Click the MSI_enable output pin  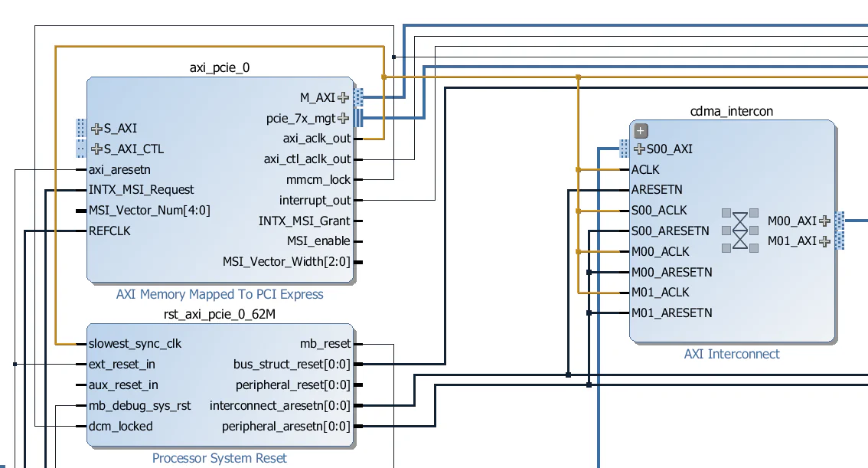coord(358,241)
